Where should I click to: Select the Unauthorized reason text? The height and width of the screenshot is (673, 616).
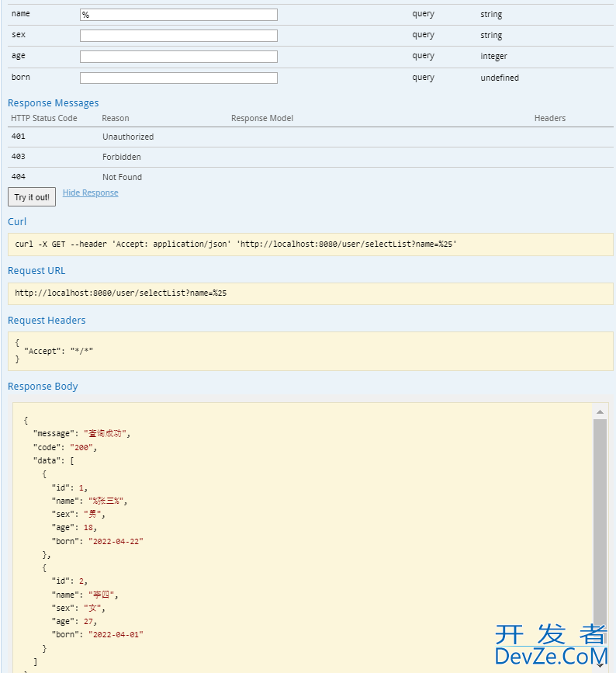[x=128, y=137]
